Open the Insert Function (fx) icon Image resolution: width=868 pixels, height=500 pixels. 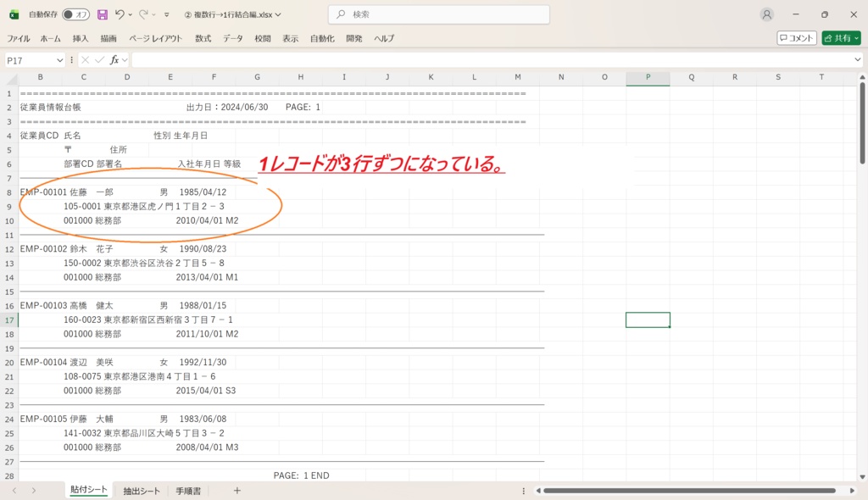click(115, 59)
